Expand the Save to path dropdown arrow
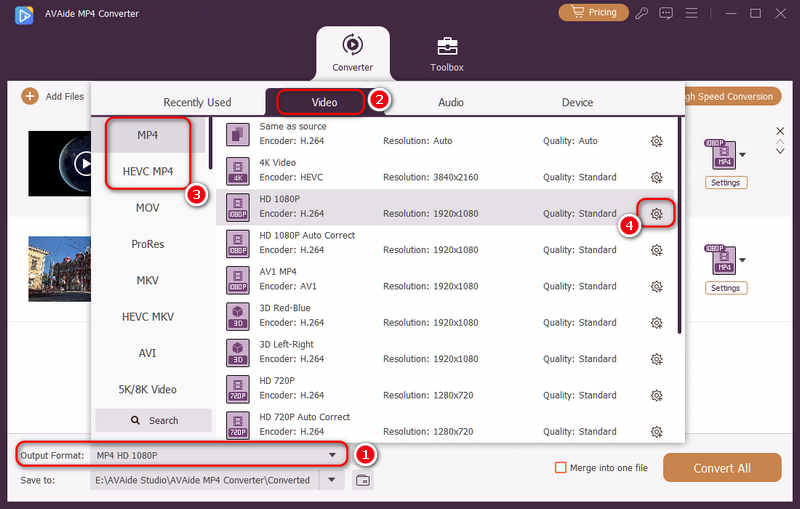 (332, 480)
